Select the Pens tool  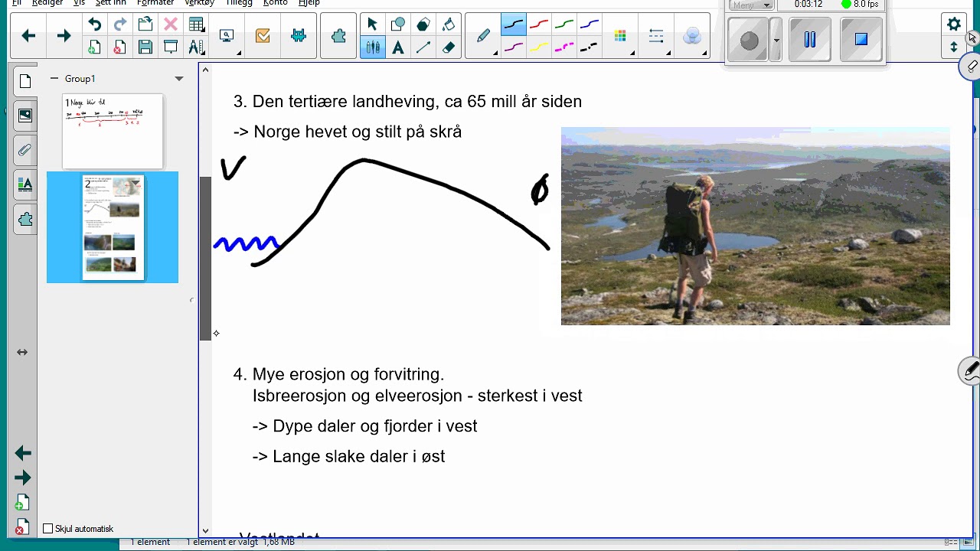(x=373, y=47)
